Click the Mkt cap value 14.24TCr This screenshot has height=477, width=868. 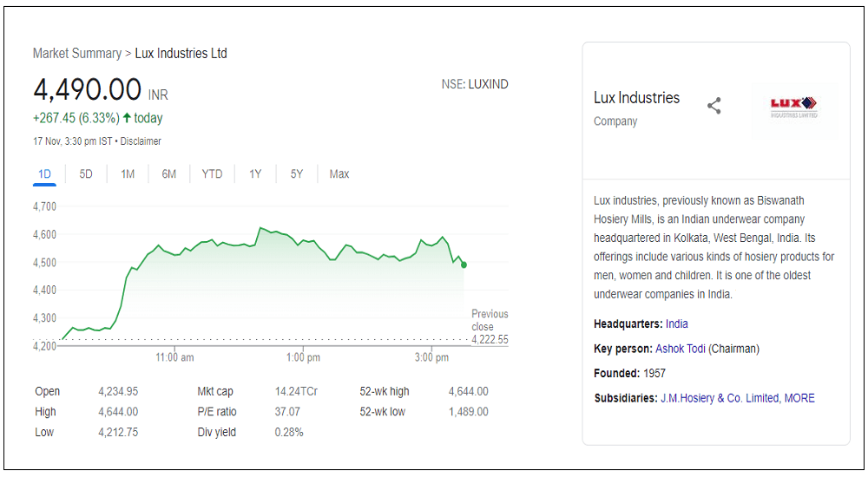[x=296, y=391]
